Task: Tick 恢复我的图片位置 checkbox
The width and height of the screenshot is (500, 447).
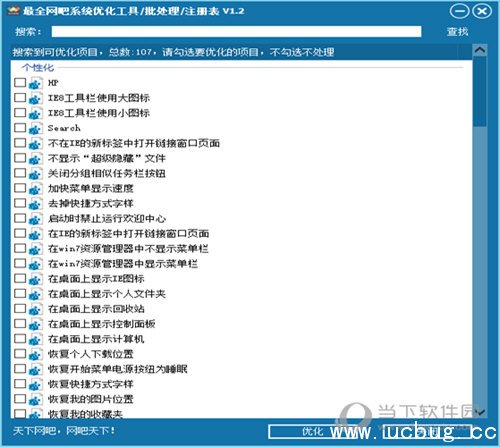Action: tap(20, 398)
